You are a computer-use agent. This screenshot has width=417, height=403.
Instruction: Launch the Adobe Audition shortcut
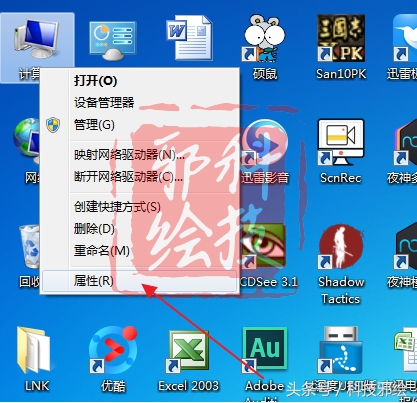[265, 350]
